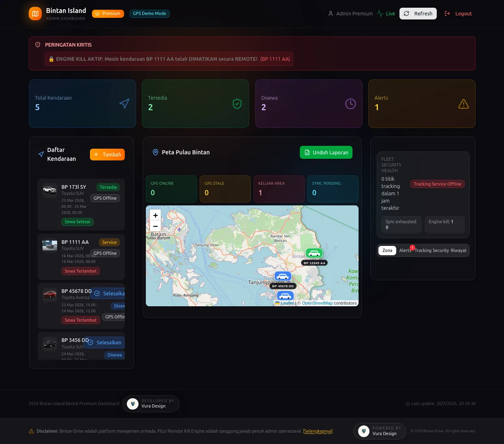The width and height of the screenshot is (504, 444).
Task: Open the Tracking Security tab
Action: [x=431, y=250]
